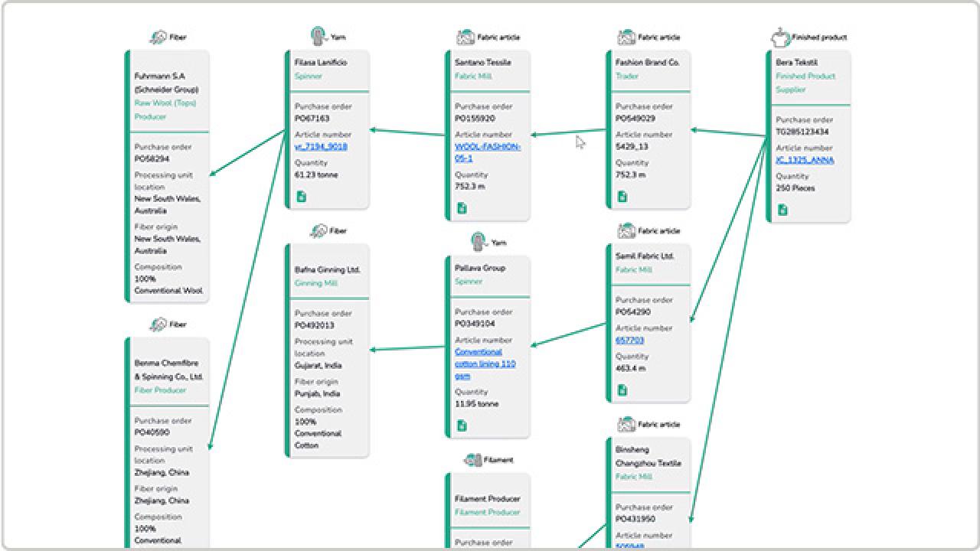Click Punjab, India fiber origin
The image size is (980, 551).
pos(318,394)
